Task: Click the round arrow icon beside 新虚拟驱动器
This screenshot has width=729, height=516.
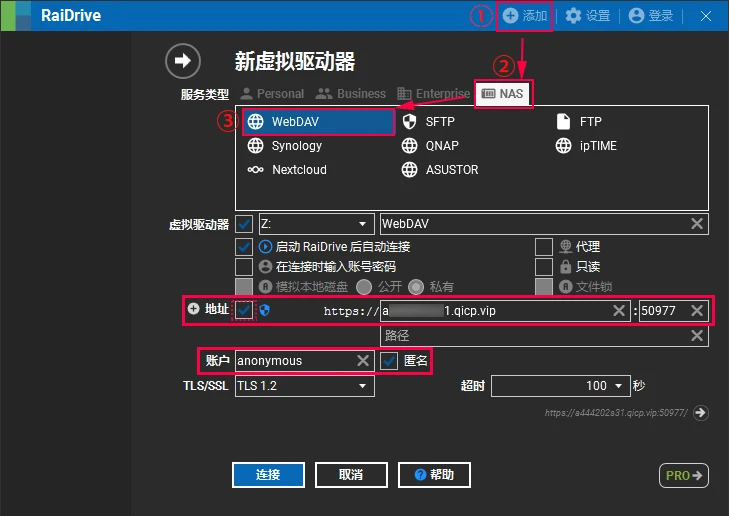Action: (183, 60)
